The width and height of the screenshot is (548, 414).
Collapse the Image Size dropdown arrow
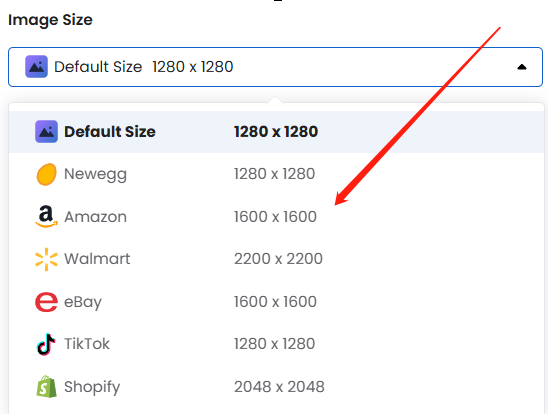point(522,67)
